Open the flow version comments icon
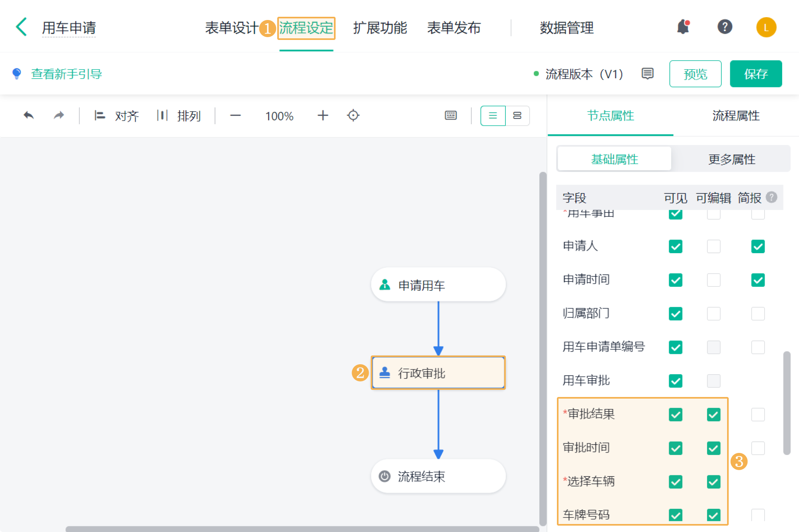799x532 pixels. click(x=647, y=74)
